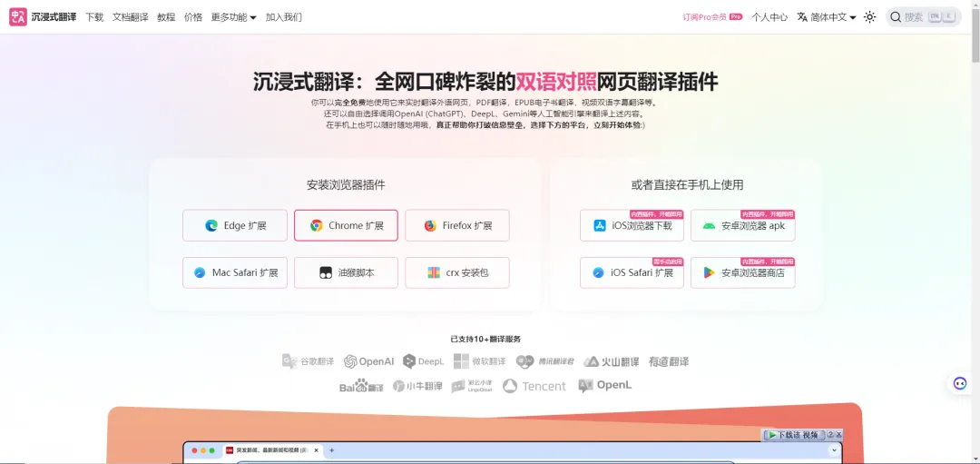Click the OpenL service logo
This screenshot has height=464, width=980.
click(604, 386)
